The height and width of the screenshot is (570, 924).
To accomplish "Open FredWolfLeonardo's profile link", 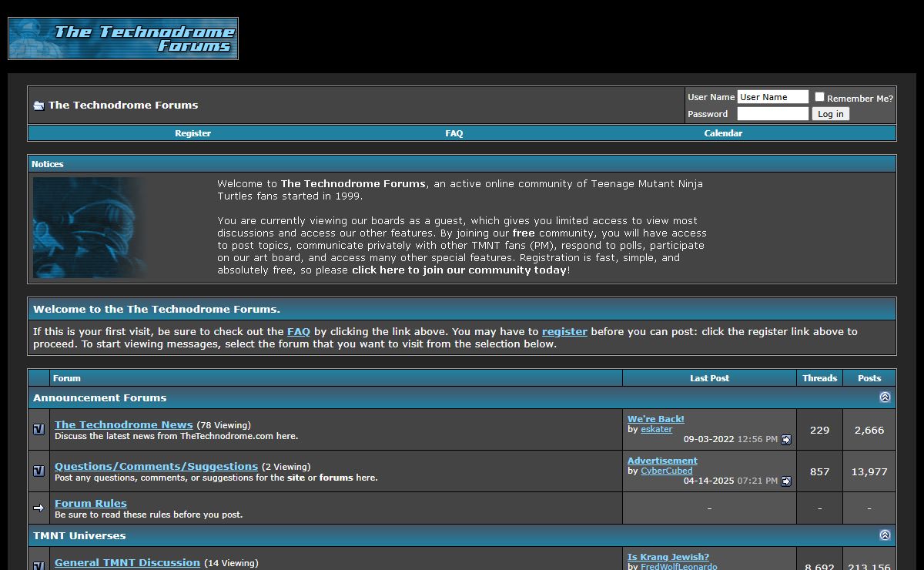I will tap(679, 566).
